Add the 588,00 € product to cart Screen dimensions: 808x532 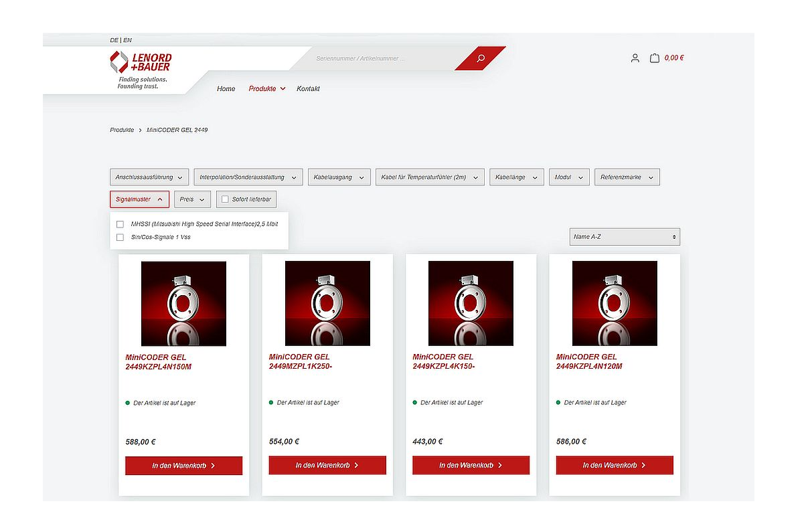click(183, 465)
